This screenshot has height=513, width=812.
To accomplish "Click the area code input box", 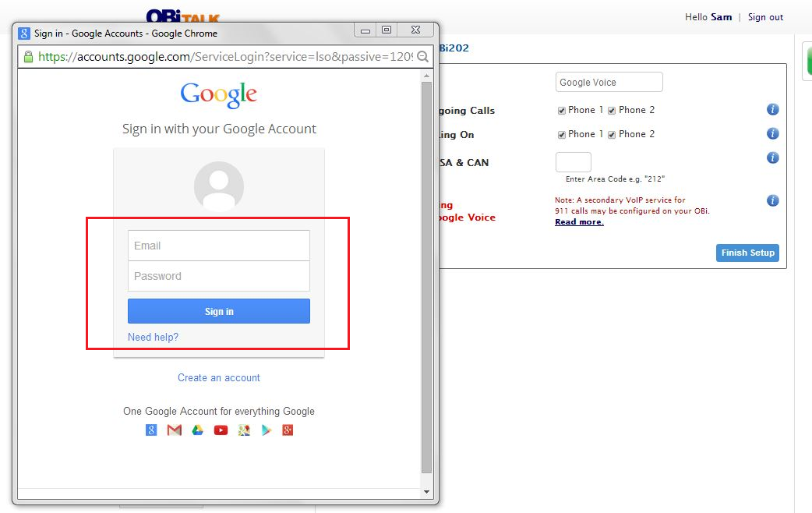I will pyautogui.click(x=574, y=162).
